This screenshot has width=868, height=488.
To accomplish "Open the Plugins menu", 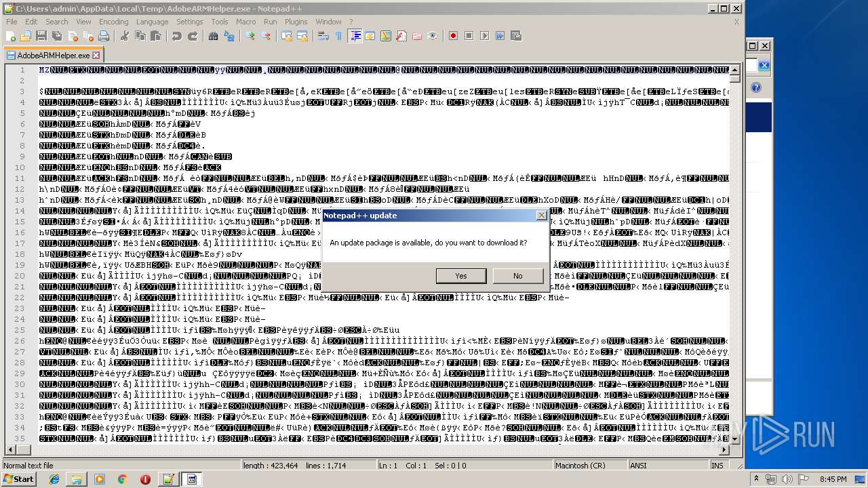I will 296,22.
